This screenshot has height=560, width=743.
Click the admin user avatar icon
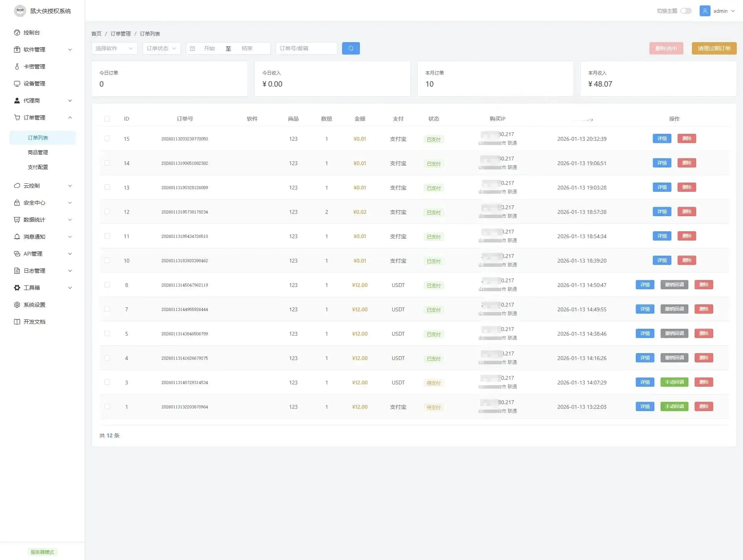(705, 11)
